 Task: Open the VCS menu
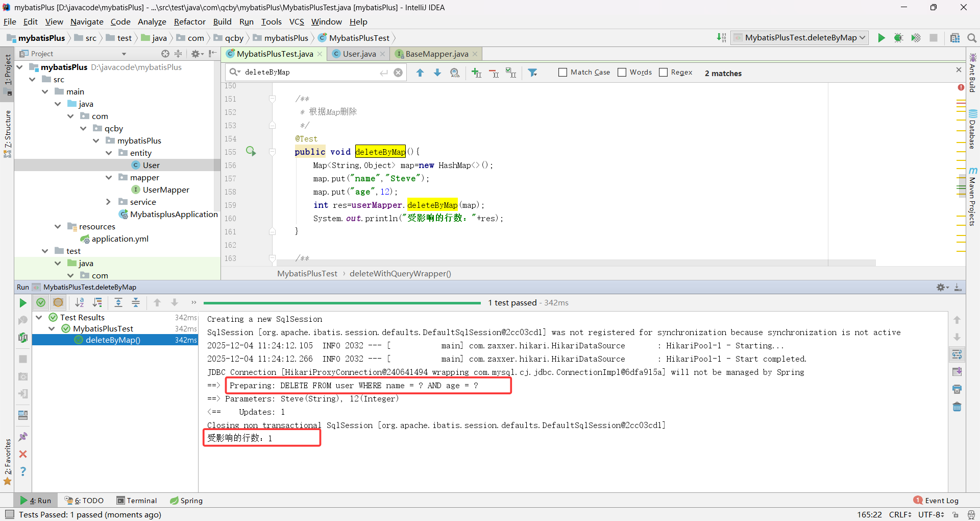click(297, 21)
